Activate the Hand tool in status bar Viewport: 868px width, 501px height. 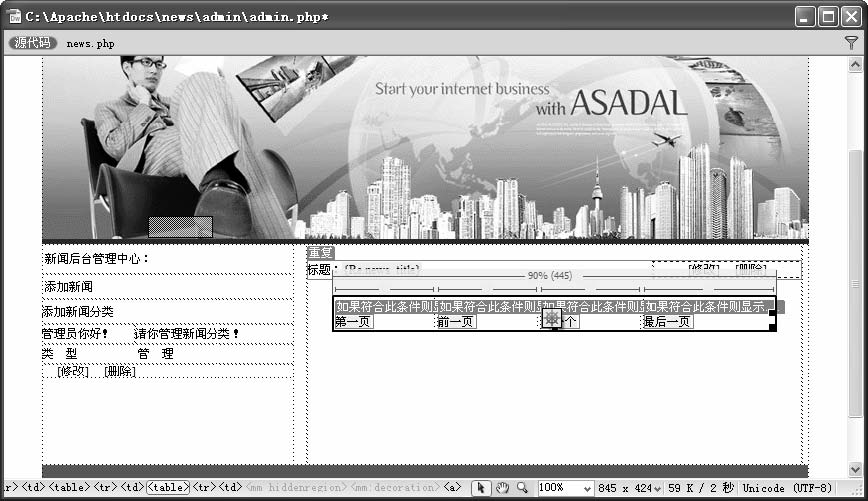pos(502,488)
